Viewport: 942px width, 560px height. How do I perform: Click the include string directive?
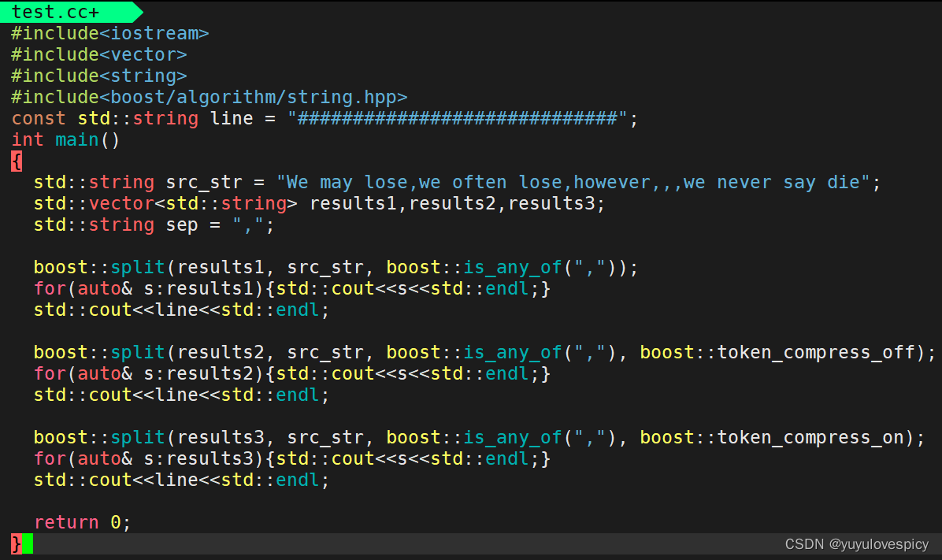[98, 75]
